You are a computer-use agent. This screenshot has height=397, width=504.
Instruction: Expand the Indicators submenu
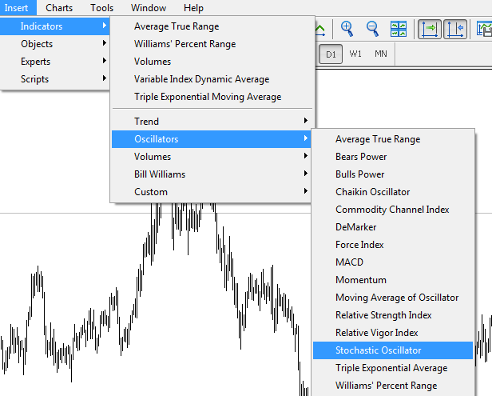[55, 26]
